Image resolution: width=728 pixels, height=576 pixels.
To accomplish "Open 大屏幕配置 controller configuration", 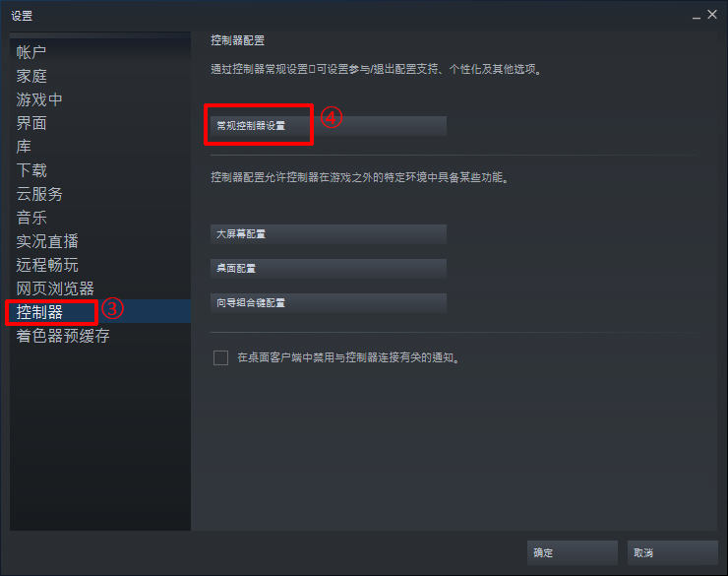I will pyautogui.click(x=329, y=234).
